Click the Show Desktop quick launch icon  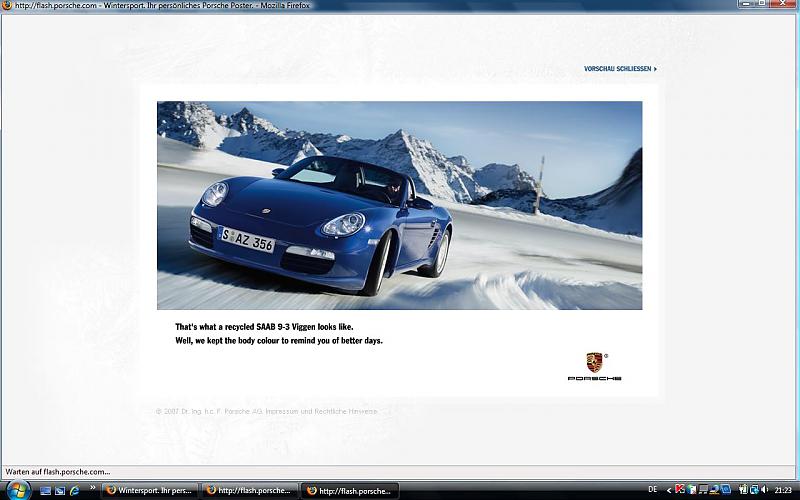pyautogui.click(x=45, y=491)
